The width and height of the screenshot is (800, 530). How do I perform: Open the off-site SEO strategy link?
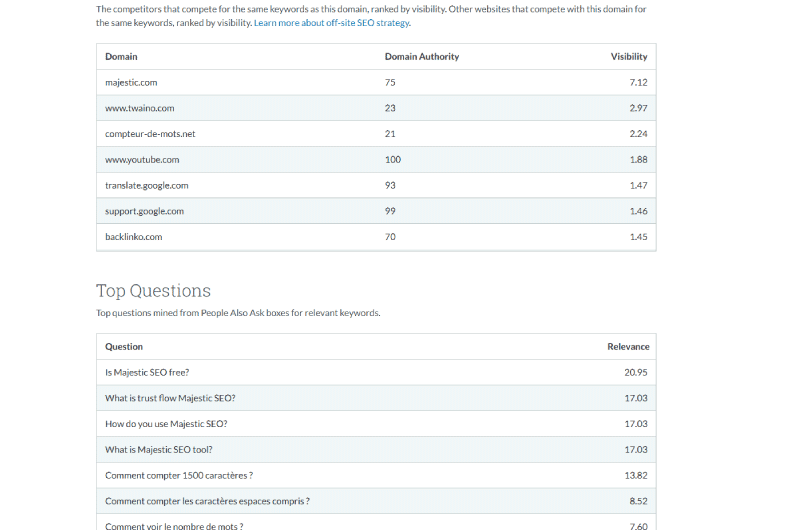point(332,23)
